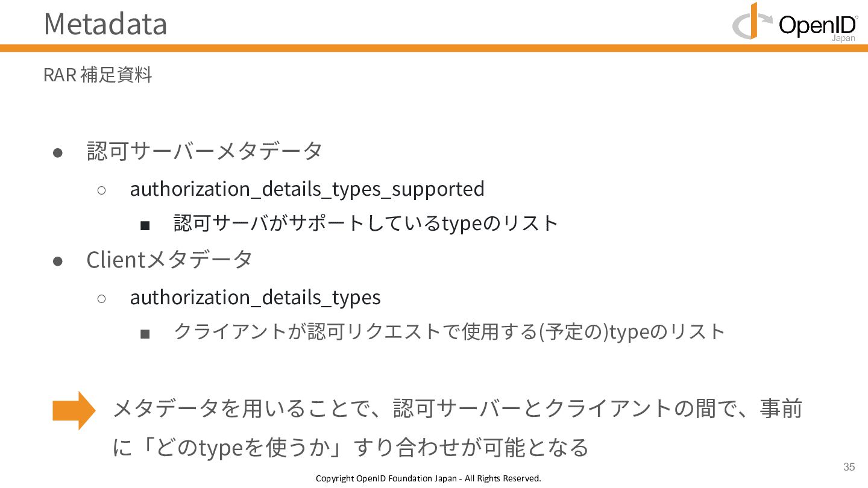Click the slide number 35
This screenshot has height=488, width=868.
[849, 467]
